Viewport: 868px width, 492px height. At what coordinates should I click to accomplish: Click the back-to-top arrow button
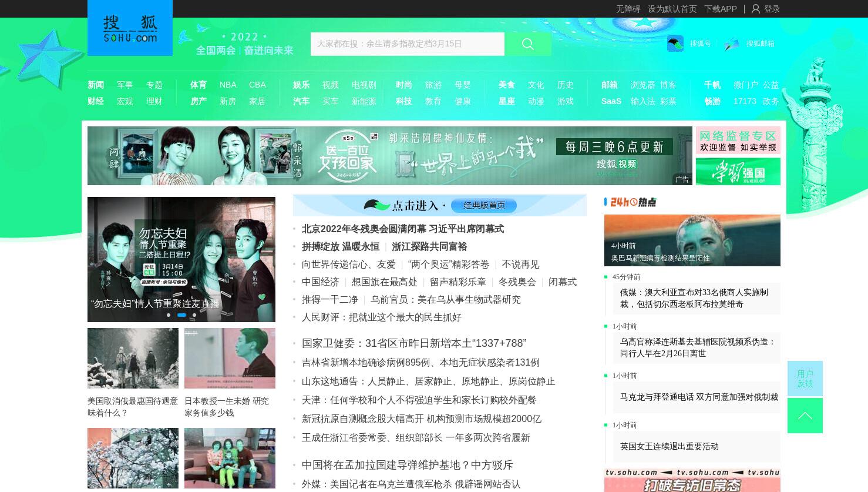click(805, 416)
